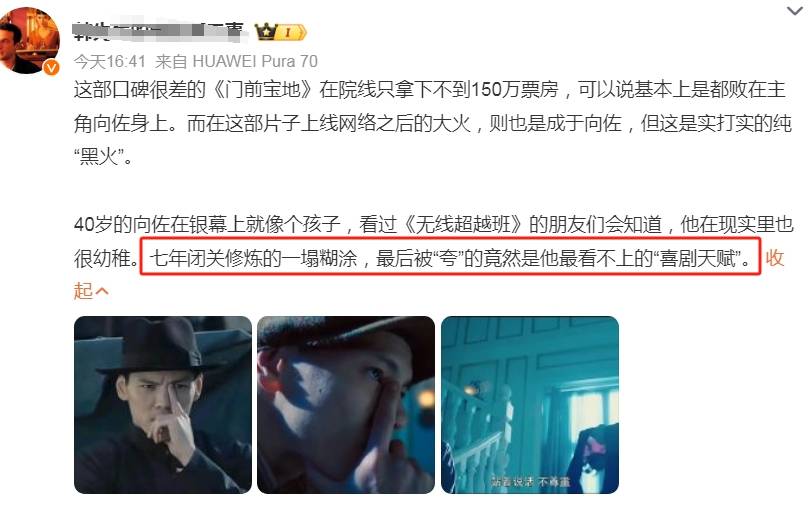The width and height of the screenshot is (811, 518).
Task: Click the gold crown membership icon
Action: (266, 32)
